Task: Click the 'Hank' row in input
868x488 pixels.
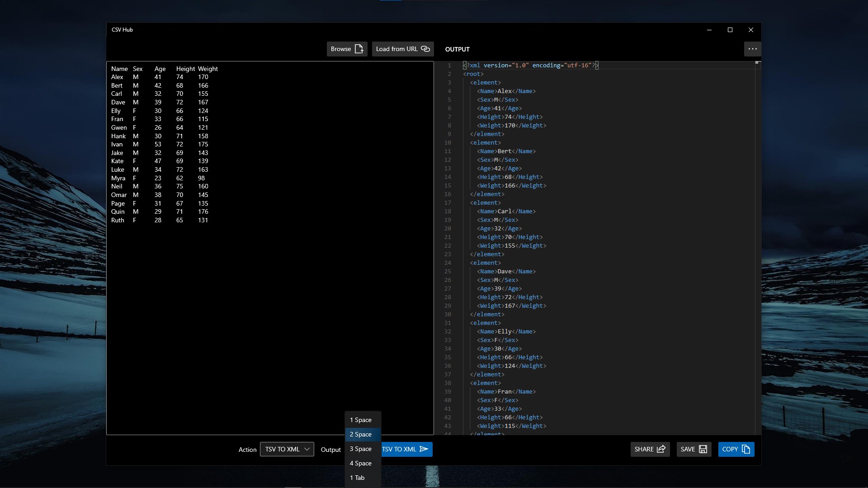Action: (x=160, y=136)
